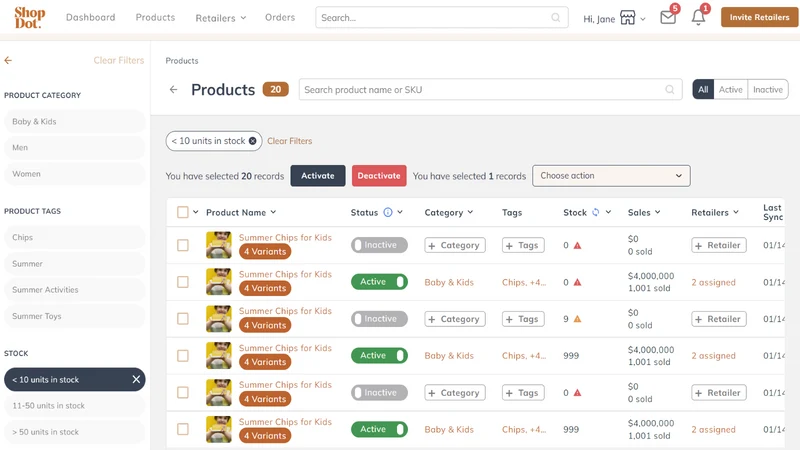Toggle the third row Inactive status switch
This screenshot has width=800, height=450.
(x=379, y=319)
